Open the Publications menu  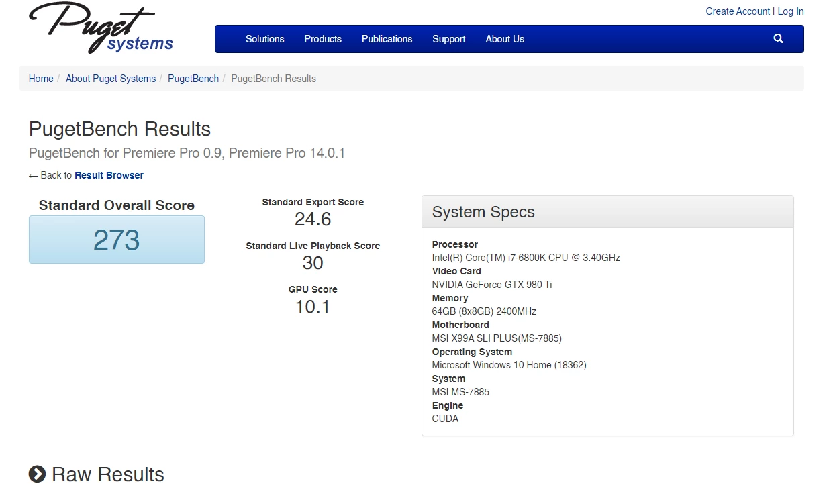(x=387, y=39)
